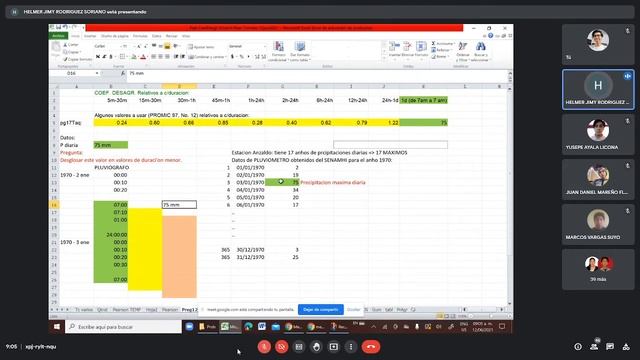Image resolution: width=640 pixels, height=360 pixels.
Task: Open Formato condicional menu
Action: click(x=278, y=51)
